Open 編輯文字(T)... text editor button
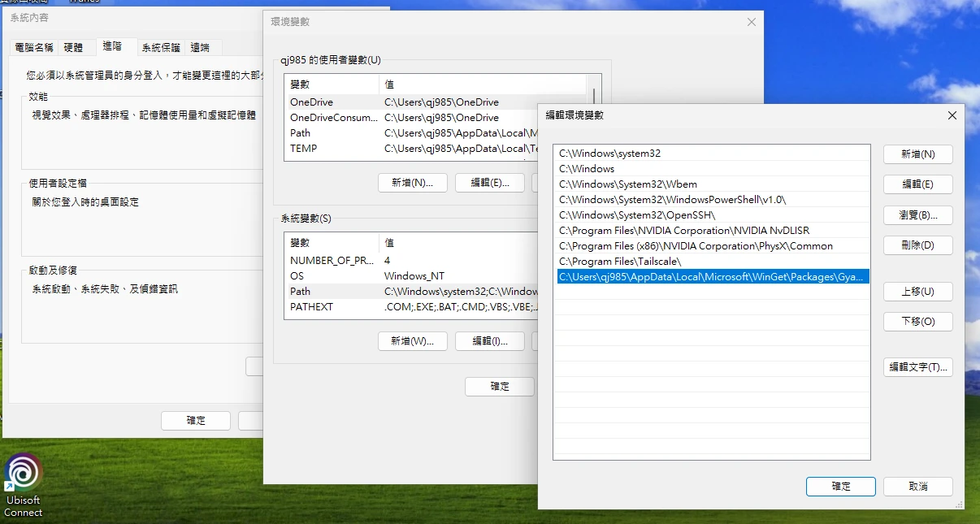 [917, 367]
